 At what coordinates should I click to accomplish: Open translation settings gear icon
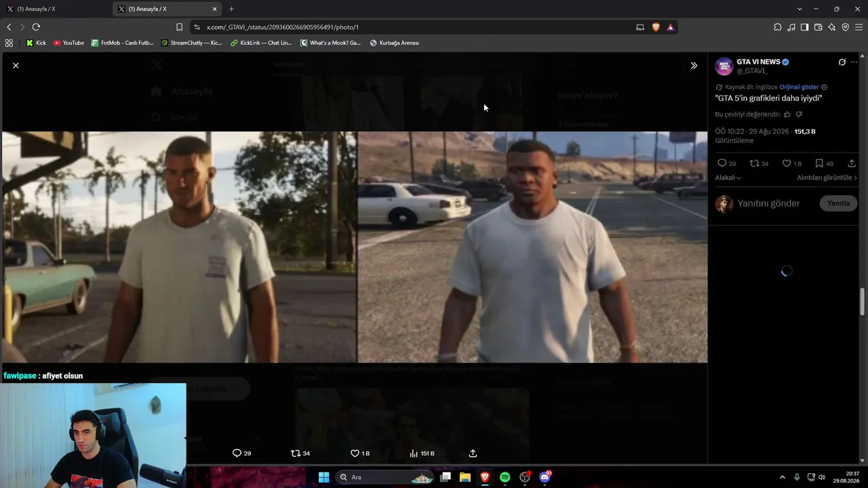[x=824, y=87]
